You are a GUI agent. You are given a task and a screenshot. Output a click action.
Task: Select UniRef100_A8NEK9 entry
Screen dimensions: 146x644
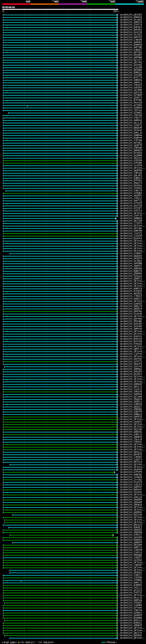pos(131,543)
